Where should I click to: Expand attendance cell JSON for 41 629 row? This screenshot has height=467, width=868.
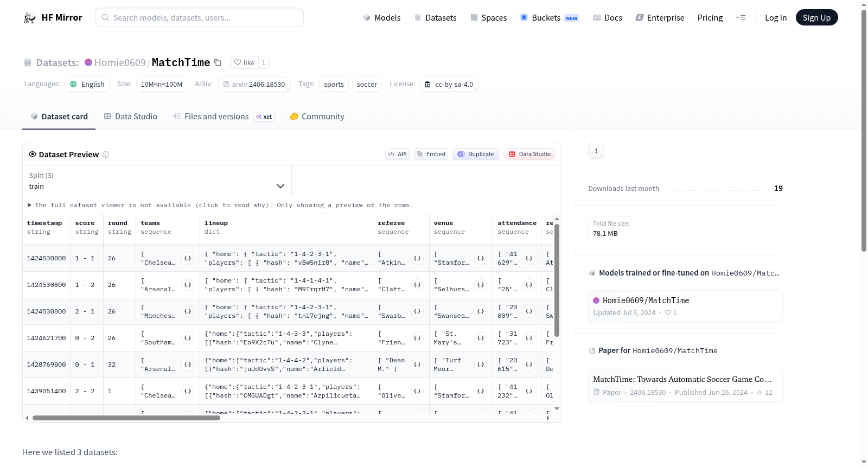pyautogui.click(x=529, y=258)
